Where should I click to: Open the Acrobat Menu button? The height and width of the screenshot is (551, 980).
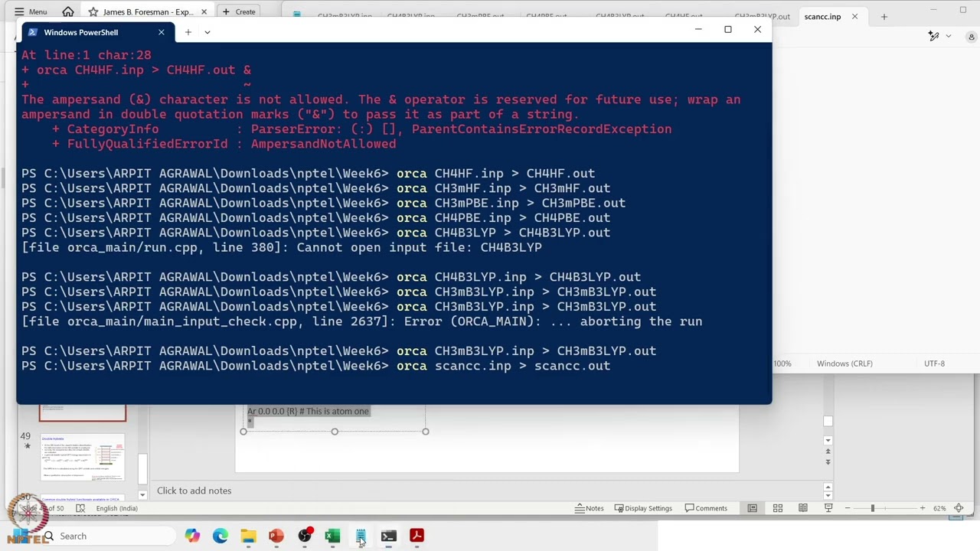point(31,11)
